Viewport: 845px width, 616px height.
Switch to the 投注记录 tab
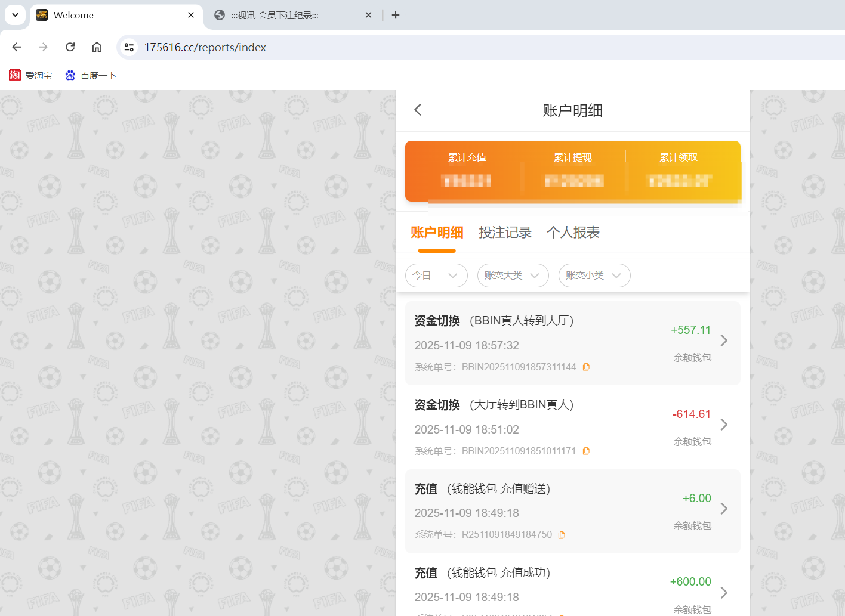(505, 233)
